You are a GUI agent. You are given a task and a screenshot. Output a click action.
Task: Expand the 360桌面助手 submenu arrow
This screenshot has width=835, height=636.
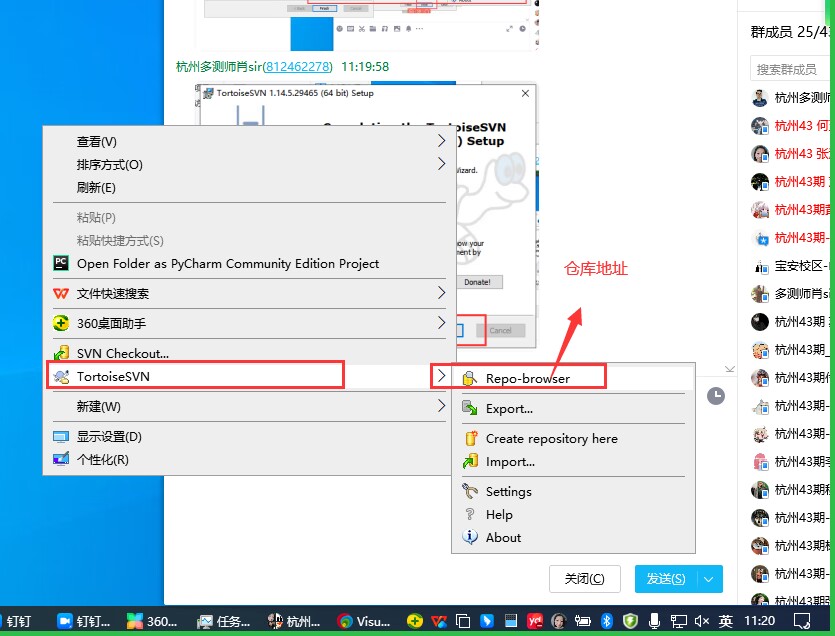point(441,322)
